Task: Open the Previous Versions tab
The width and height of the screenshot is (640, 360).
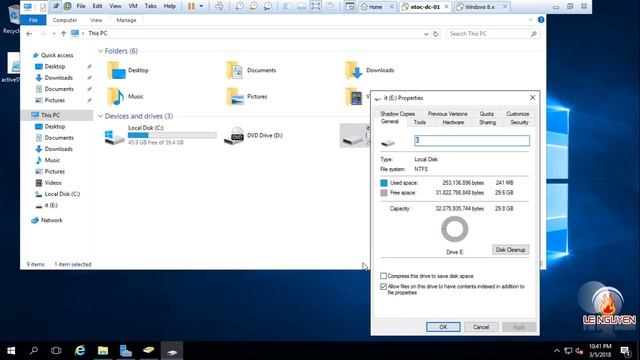Action: click(x=447, y=114)
